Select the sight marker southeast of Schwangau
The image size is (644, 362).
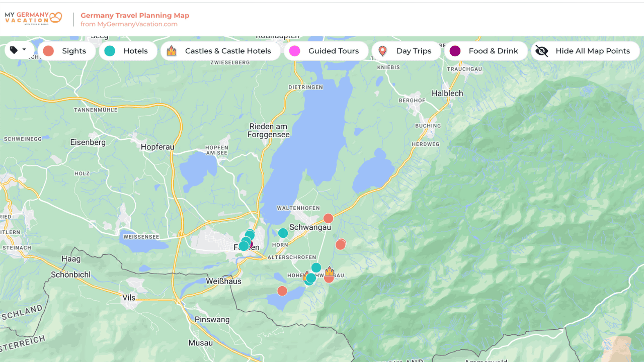341,244
